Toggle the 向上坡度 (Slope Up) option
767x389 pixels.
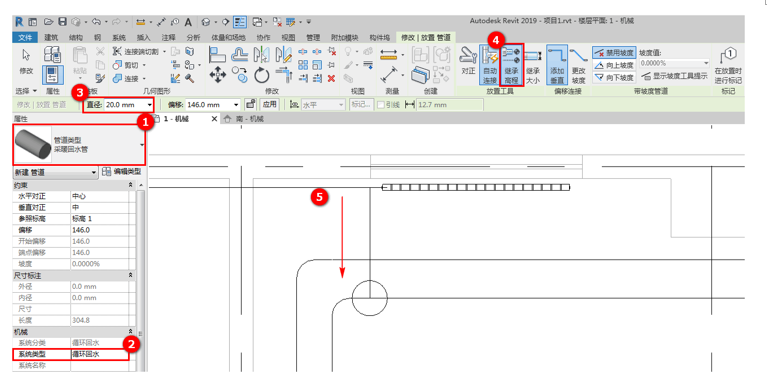click(x=614, y=65)
